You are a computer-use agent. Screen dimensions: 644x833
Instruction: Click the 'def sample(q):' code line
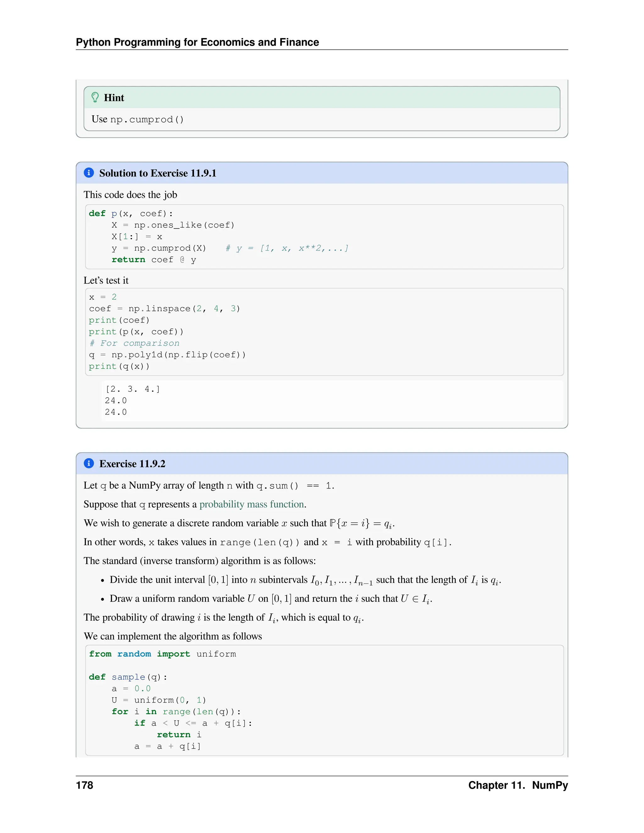pyautogui.click(x=128, y=677)
